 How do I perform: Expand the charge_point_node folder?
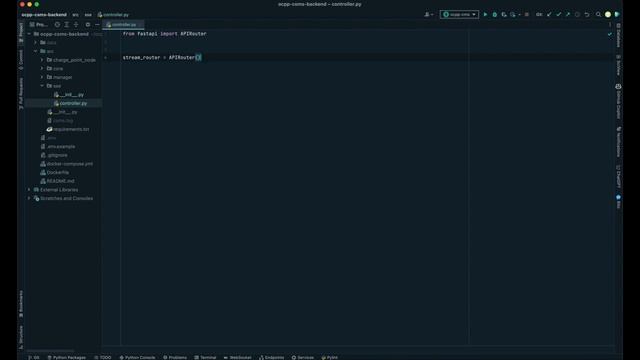click(42, 60)
